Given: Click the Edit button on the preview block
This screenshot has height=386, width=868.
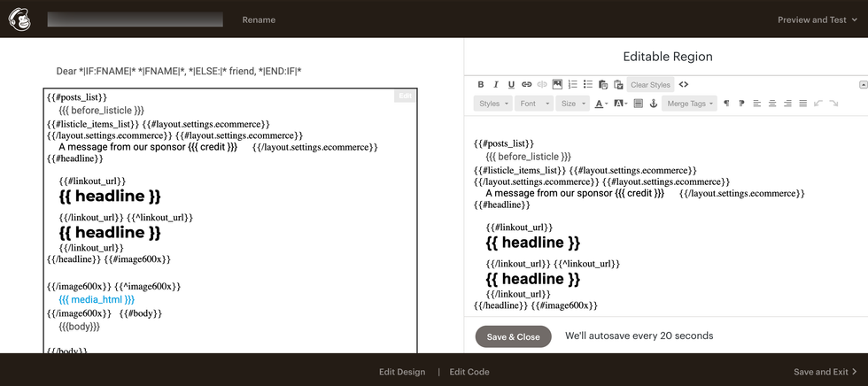Looking at the screenshot, I should (x=406, y=96).
